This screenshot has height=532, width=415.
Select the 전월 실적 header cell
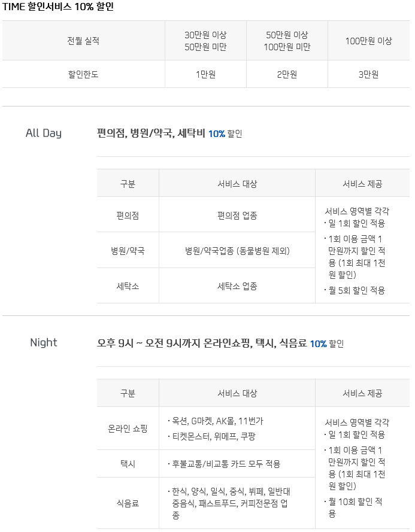84,41
